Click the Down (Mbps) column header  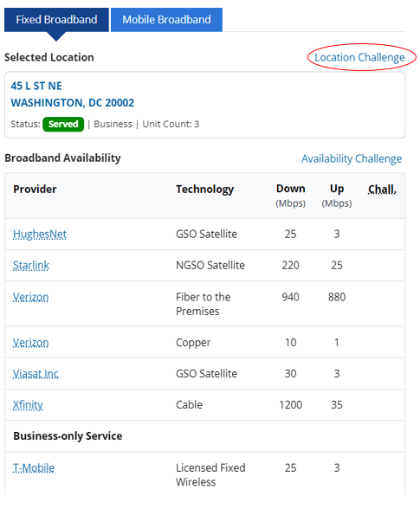click(291, 196)
